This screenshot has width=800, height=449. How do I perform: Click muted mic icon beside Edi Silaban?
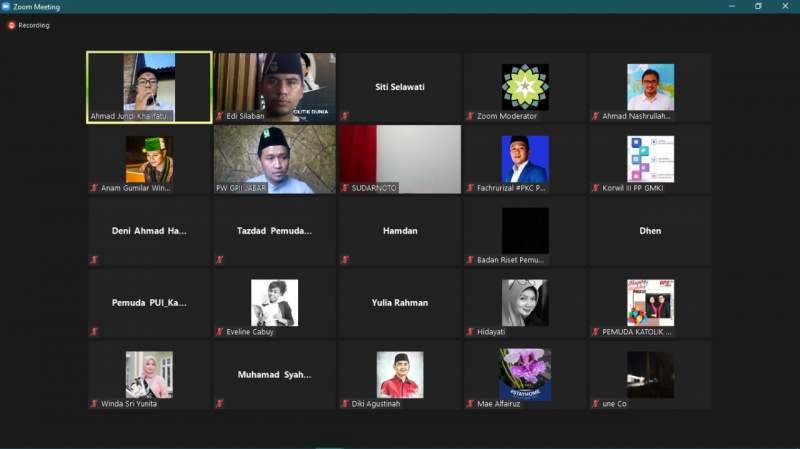point(220,116)
